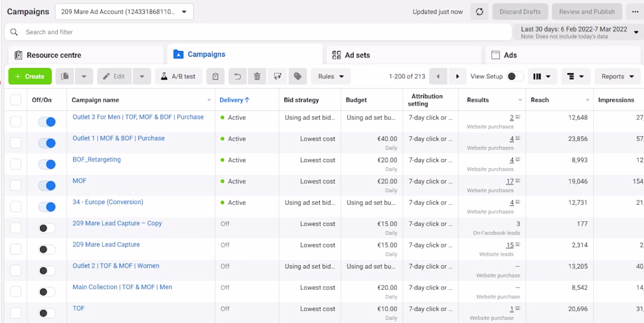
Task: Check the 34 - Europe (Conversion) row checkbox
Action: tap(16, 207)
